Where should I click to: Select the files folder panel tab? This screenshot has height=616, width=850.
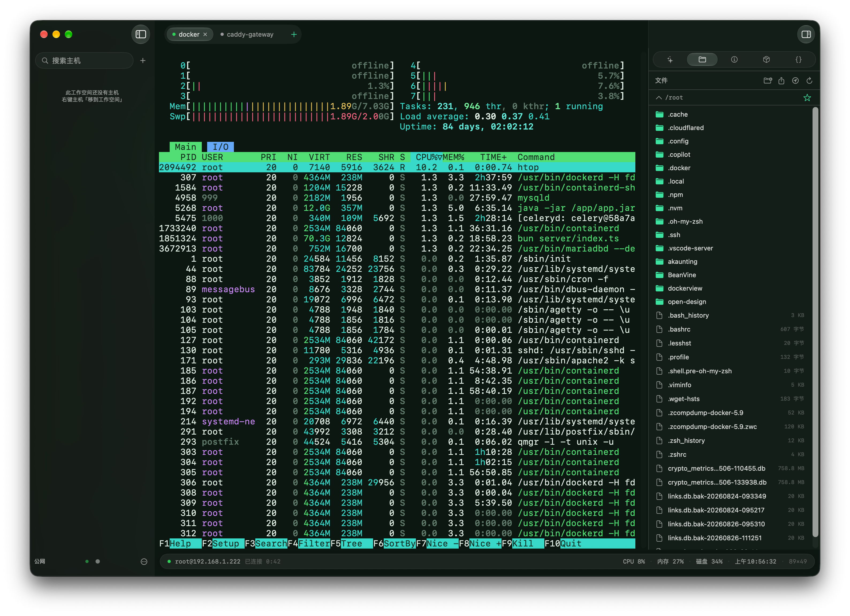(x=702, y=60)
